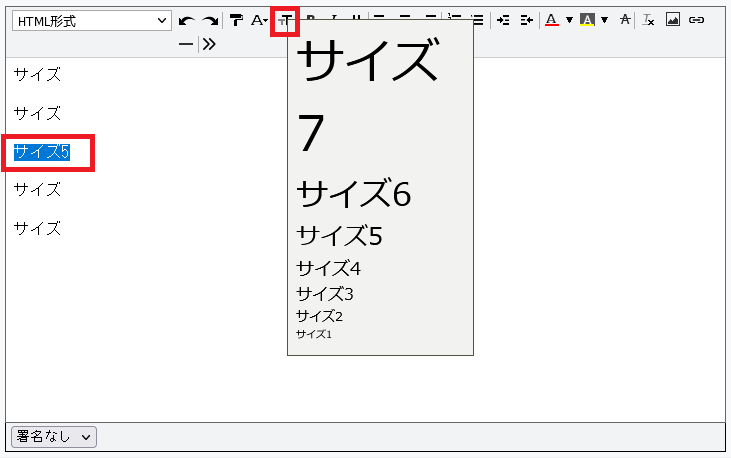Viewport: 731px width, 458px height.
Task: Click the Redo arrow icon
Action: pyautogui.click(x=210, y=21)
